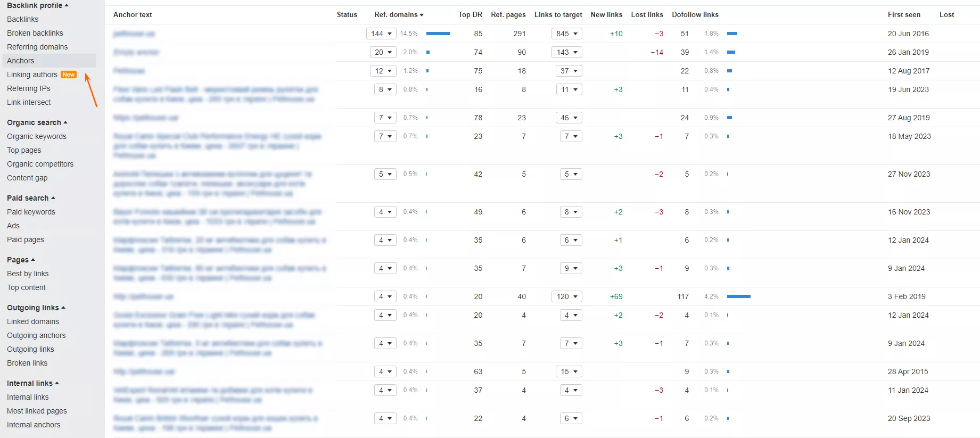Open Internal links report item
The height and width of the screenshot is (438, 980).
pyautogui.click(x=28, y=397)
